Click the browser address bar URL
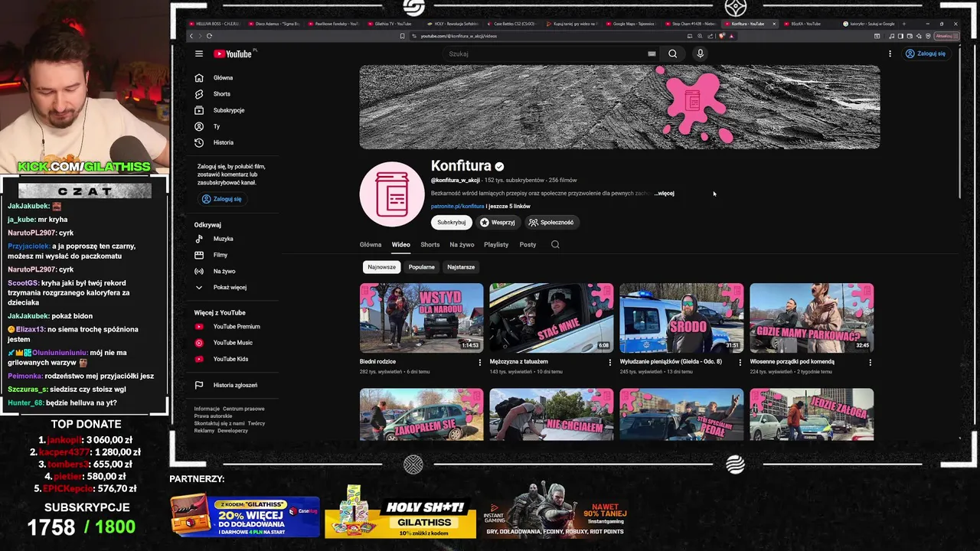The height and width of the screenshot is (551, 980). coord(459,36)
